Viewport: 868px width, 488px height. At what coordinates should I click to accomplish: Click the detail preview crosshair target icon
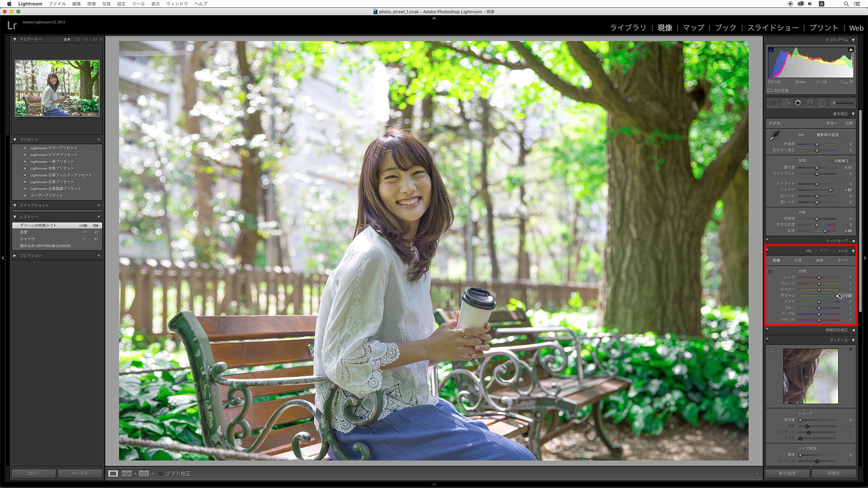[771, 350]
